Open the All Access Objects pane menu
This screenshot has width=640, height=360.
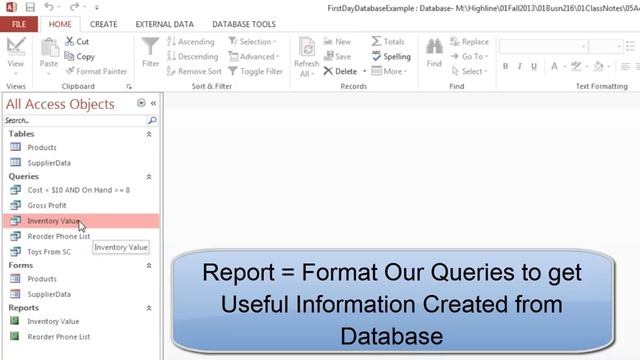pyautogui.click(x=141, y=103)
